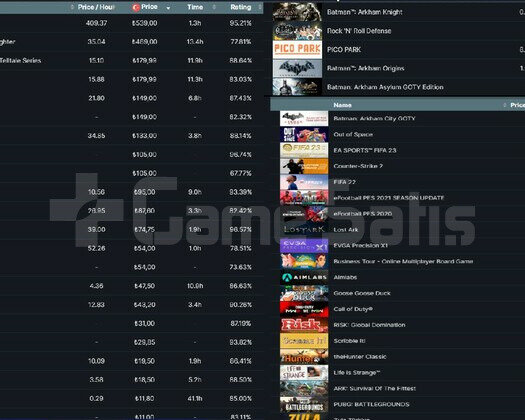Click Batman: Arkham City GOTY thumbnail
Screen dimensions: 525x420
(x=304, y=119)
